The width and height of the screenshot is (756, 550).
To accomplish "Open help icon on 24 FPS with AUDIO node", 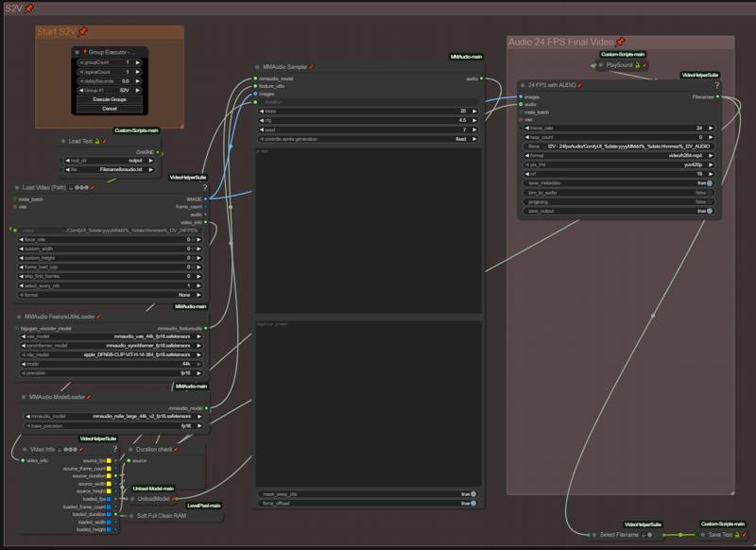I will pos(717,85).
